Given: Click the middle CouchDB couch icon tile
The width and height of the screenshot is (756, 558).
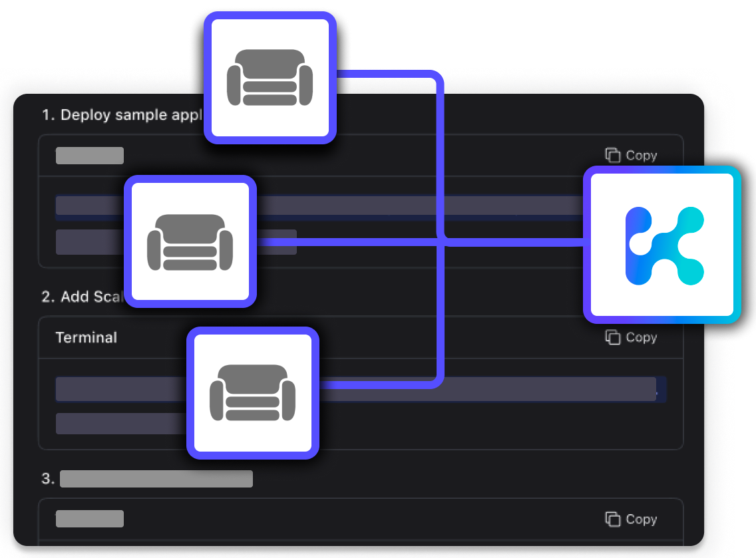Looking at the screenshot, I should click(x=190, y=241).
